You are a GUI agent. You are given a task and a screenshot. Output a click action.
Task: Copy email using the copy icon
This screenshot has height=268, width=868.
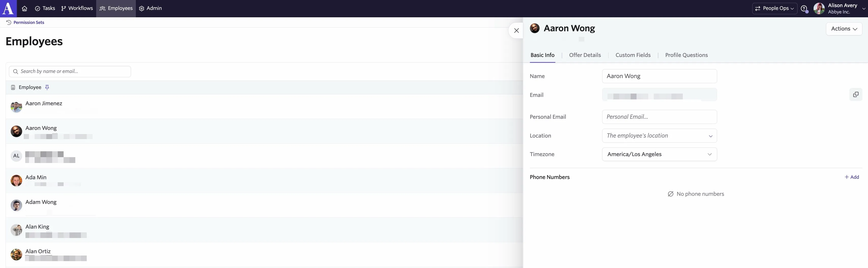coord(856,95)
